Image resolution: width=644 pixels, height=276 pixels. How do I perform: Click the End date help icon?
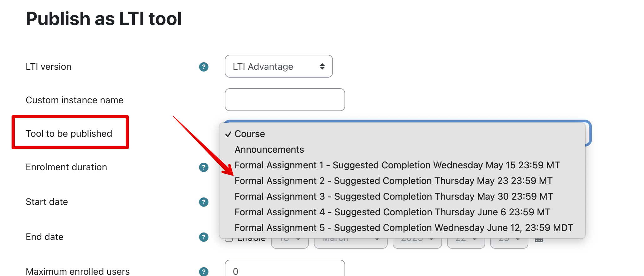(x=204, y=237)
